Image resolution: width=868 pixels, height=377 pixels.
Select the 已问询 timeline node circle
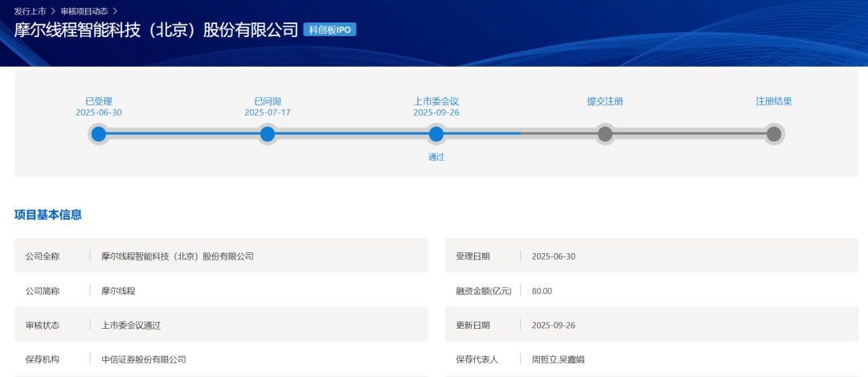pyautogui.click(x=268, y=134)
